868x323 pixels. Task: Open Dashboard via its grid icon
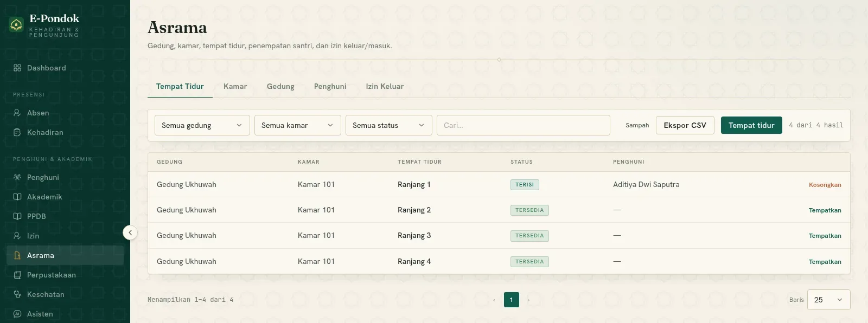[x=17, y=68]
